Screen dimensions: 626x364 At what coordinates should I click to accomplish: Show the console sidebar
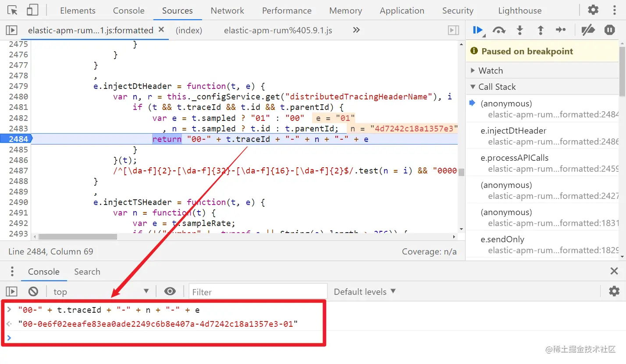tap(11, 291)
